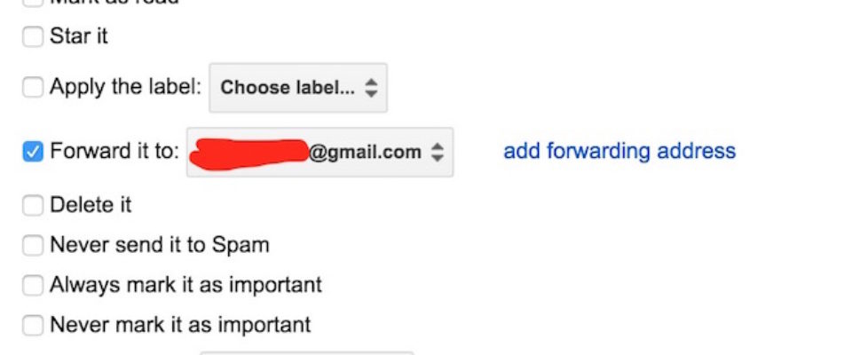Tick the Delete it checkbox
The height and width of the screenshot is (355, 868).
(33, 206)
